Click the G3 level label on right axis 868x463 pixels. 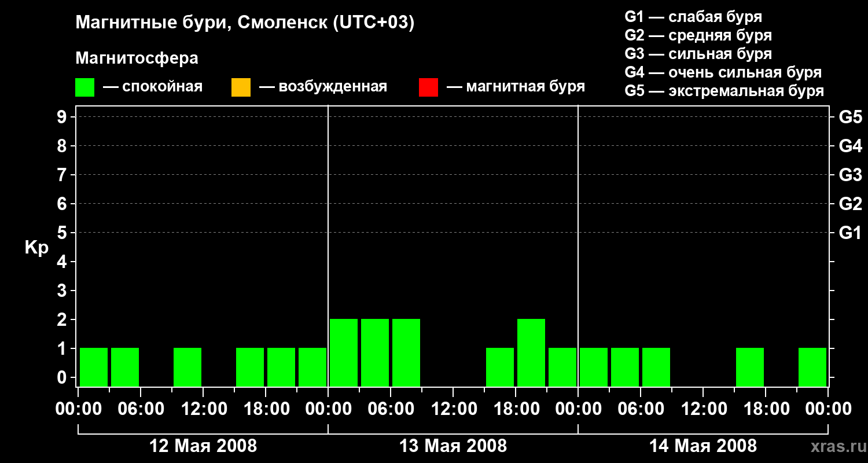(850, 175)
